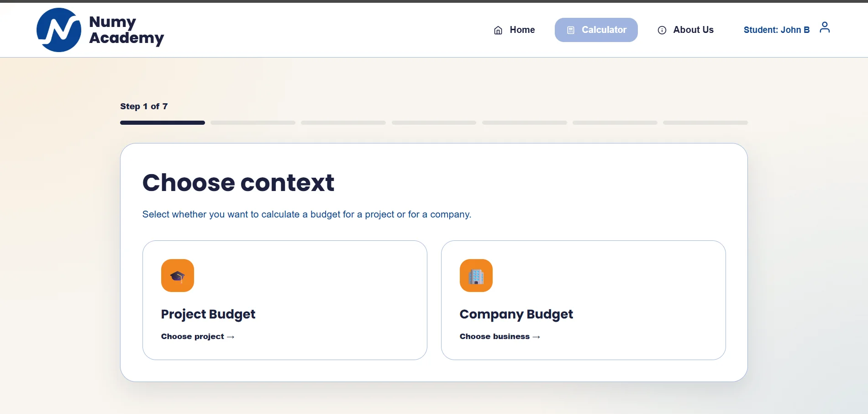Click the Project Budget heading
The height and width of the screenshot is (414, 868).
tap(208, 314)
